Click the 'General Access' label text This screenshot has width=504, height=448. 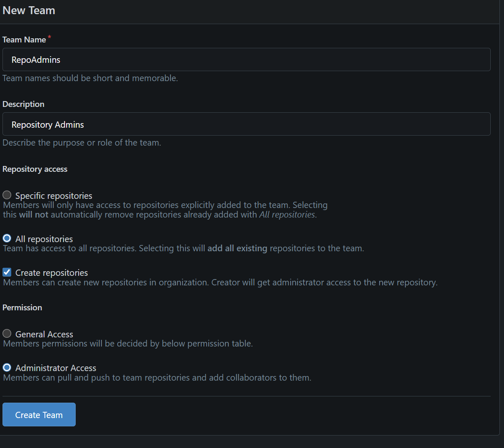[x=44, y=334]
